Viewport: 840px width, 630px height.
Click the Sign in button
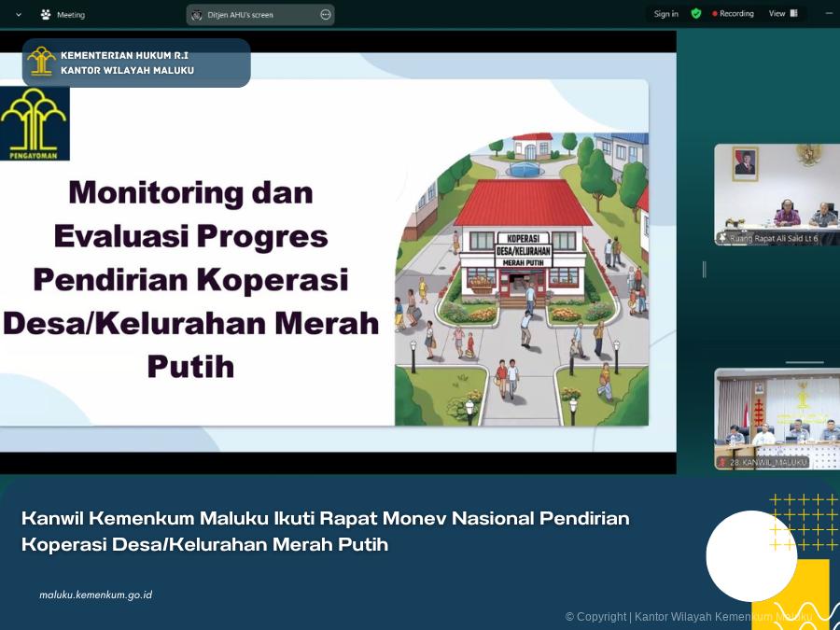click(x=665, y=14)
